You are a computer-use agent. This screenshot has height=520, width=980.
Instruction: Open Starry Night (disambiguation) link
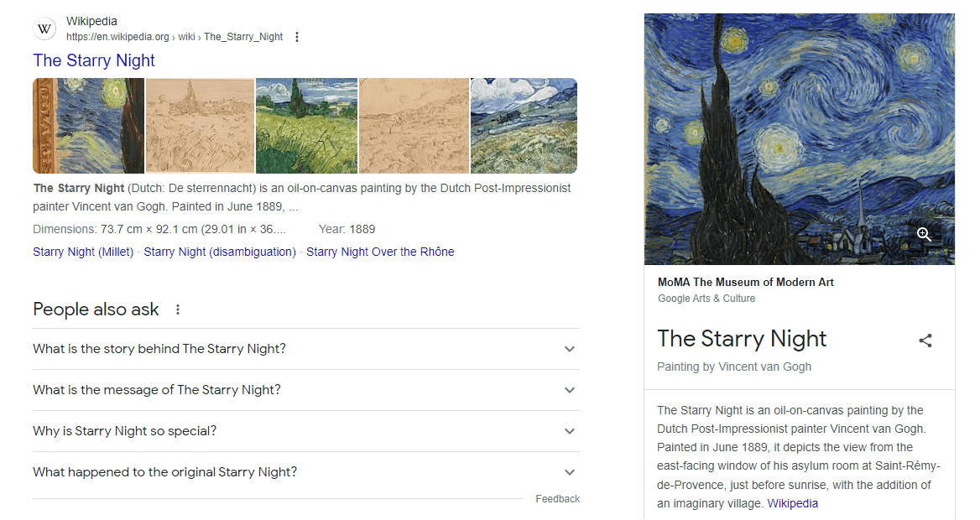pyautogui.click(x=220, y=252)
